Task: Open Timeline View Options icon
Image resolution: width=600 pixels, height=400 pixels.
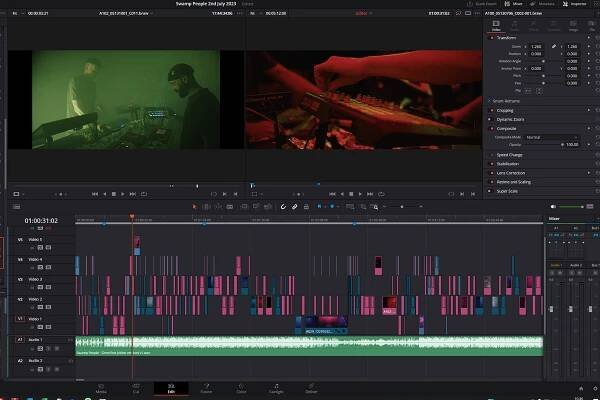Action: click(x=16, y=207)
